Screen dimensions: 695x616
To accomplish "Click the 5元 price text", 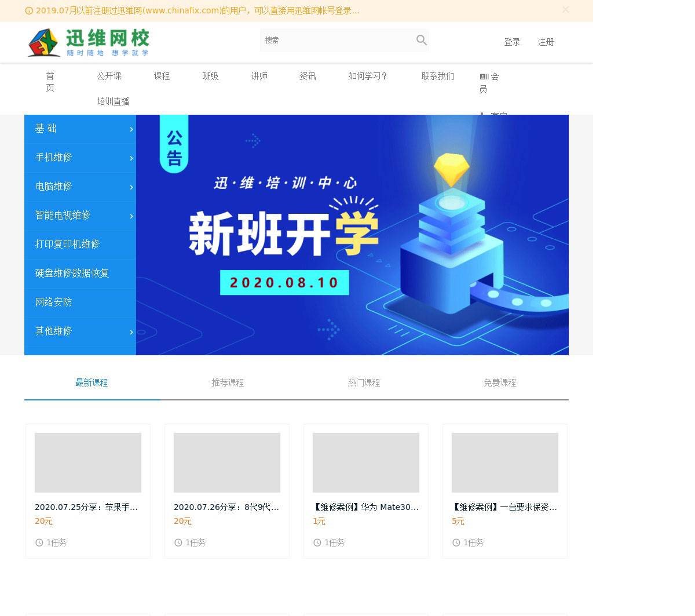I will (458, 522).
